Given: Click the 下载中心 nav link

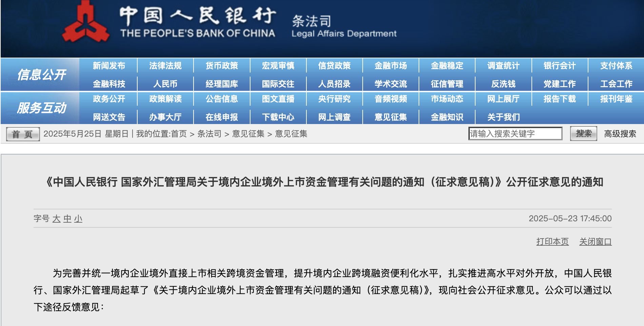Looking at the screenshot, I should click(x=278, y=117).
